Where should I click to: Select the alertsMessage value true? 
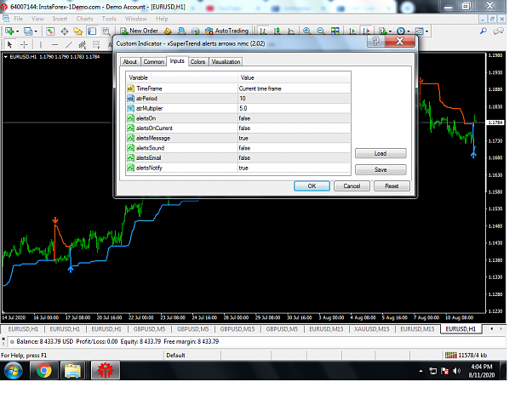[x=294, y=139]
